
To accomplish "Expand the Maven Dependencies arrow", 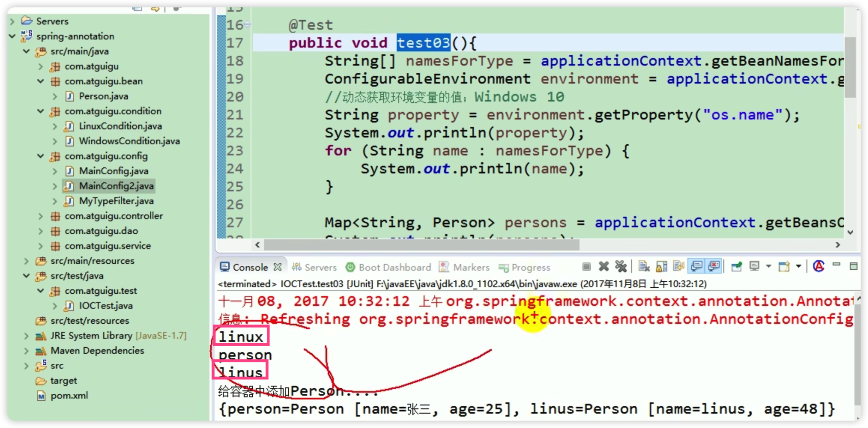I will coord(26,351).
